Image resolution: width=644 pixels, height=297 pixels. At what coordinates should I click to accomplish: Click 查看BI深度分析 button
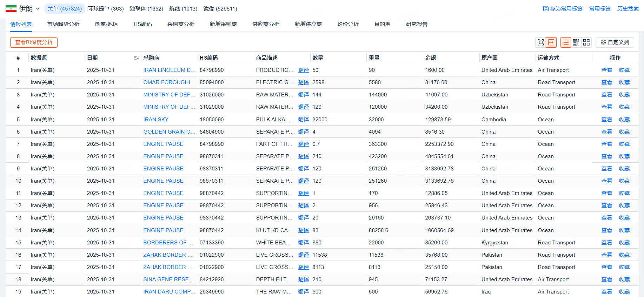[x=34, y=42]
